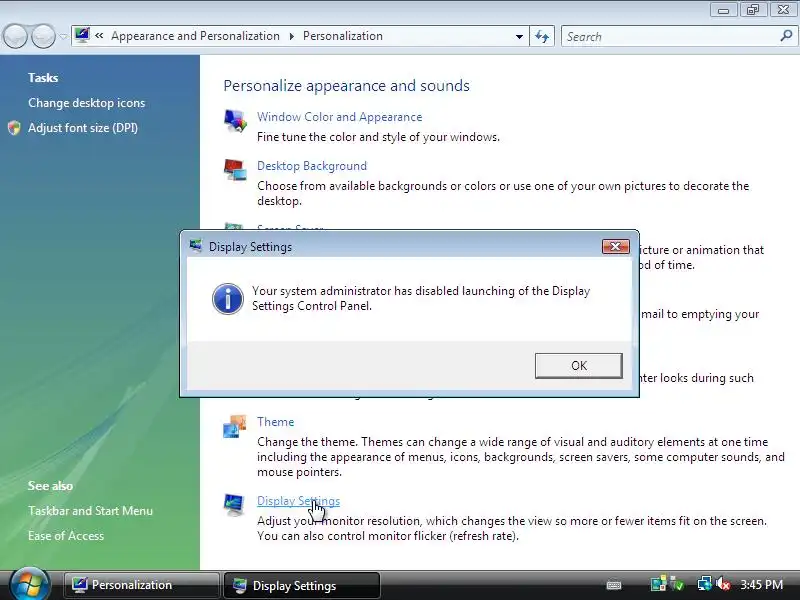Click the keyboard icon in the tray

point(614,585)
